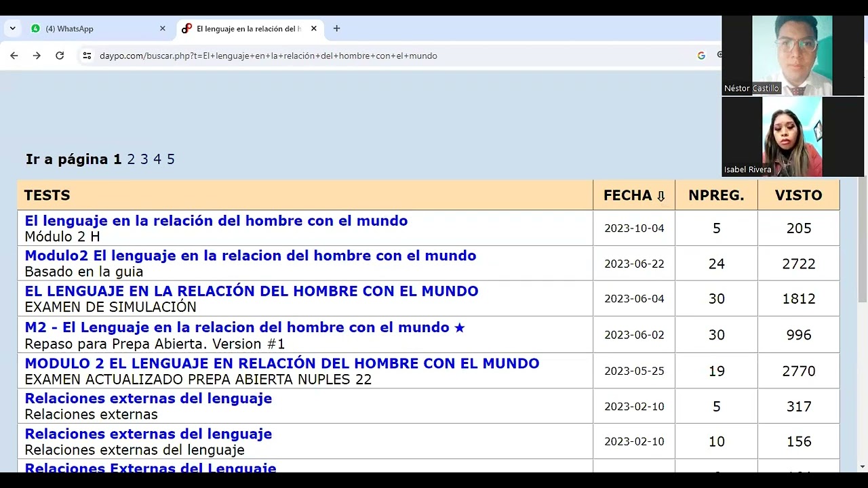Click question count 24

tap(717, 264)
